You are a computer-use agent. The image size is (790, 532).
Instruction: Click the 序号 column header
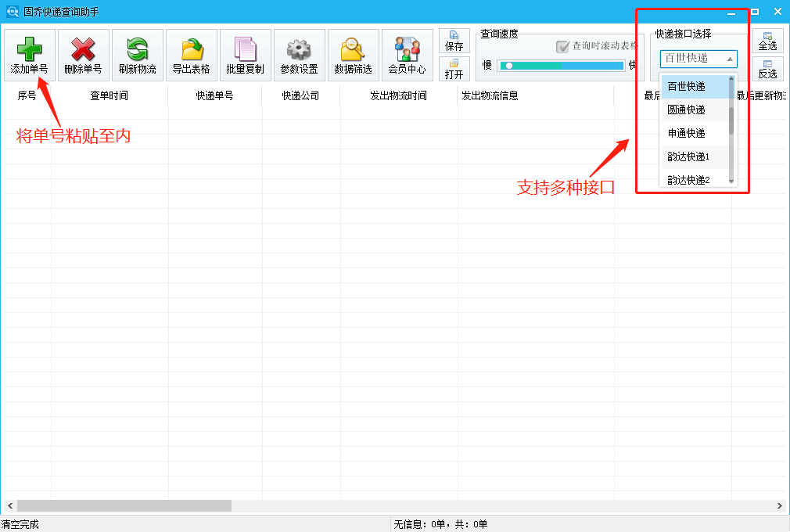coord(27,95)
